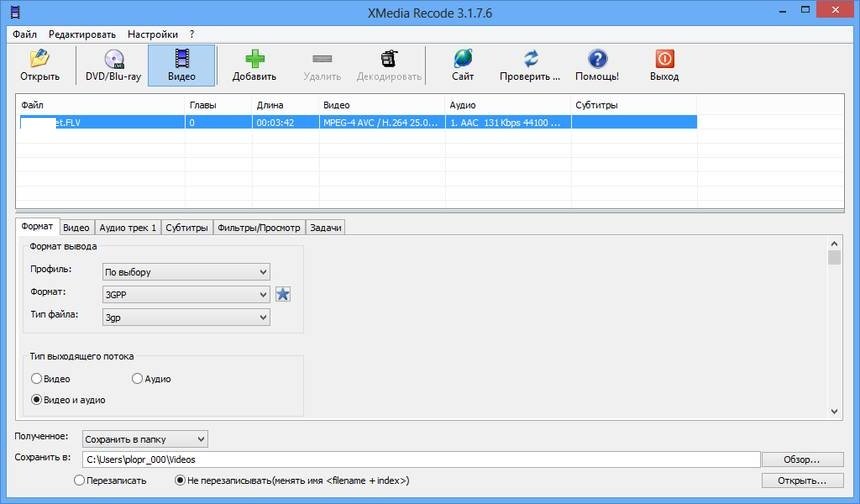
Task: Add format to favorites with star icon
Action: [283, 294]
